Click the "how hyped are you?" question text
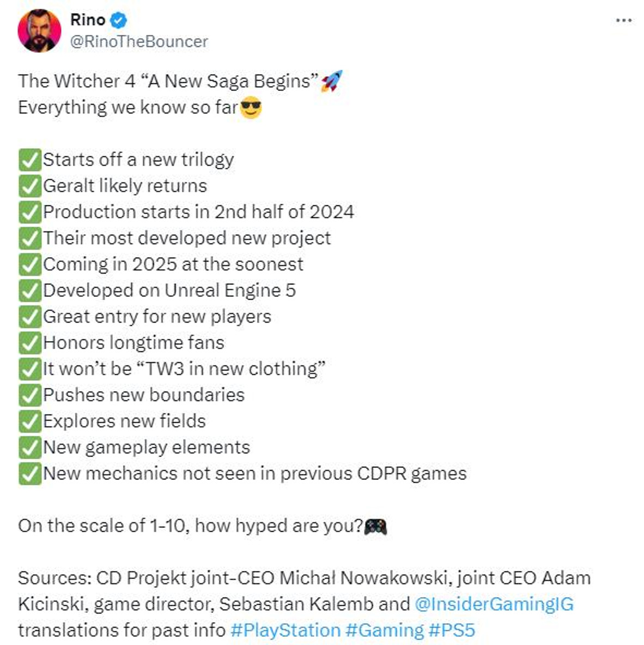This screenshot has height=645, width=644. [x=278, y=526]
